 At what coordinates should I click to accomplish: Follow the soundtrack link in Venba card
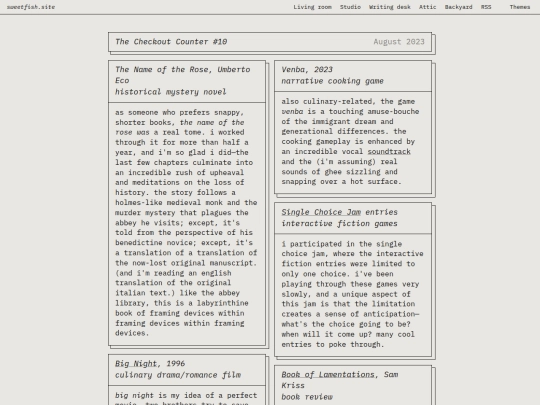(x=389, y=152)
